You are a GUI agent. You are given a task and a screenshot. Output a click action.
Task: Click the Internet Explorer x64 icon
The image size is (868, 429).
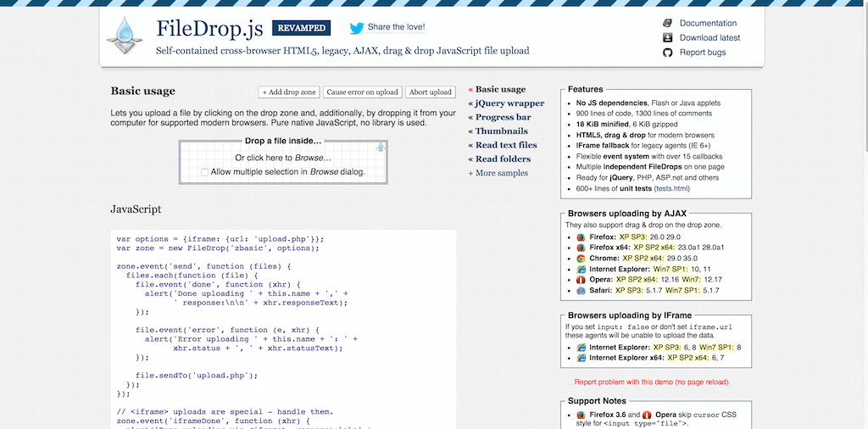coord(581,358)
